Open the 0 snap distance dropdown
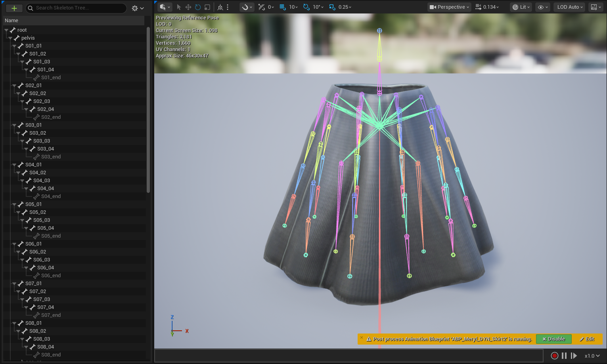 point(271,7)
